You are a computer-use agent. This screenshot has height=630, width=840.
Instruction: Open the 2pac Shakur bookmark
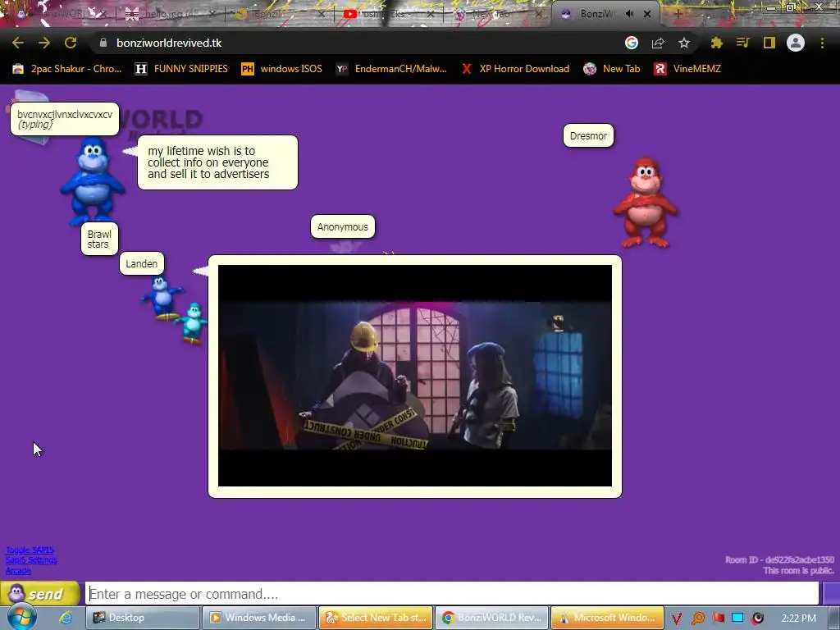(67, 69)
